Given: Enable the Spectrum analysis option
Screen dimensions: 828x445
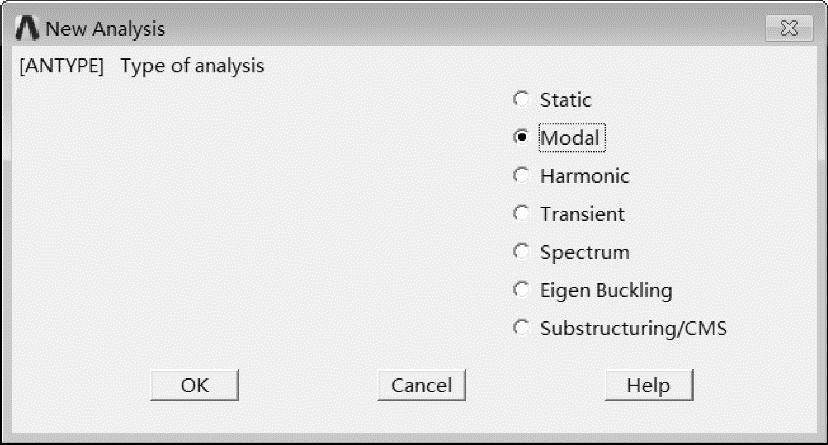Looking at the screenshot, I should coord(521,251).
